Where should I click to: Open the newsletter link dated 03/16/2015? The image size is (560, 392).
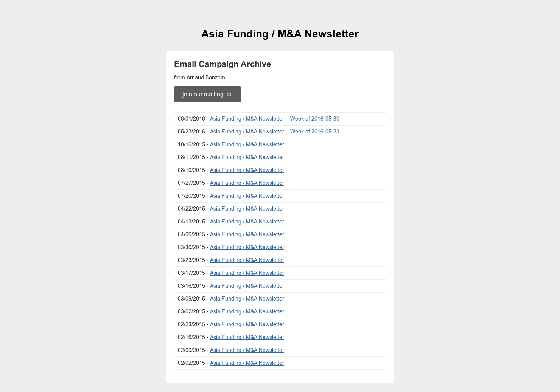coord(247,286)
